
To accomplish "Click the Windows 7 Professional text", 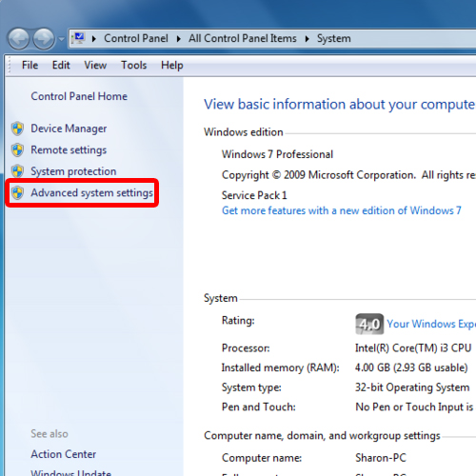I will [x=277, y=154].
